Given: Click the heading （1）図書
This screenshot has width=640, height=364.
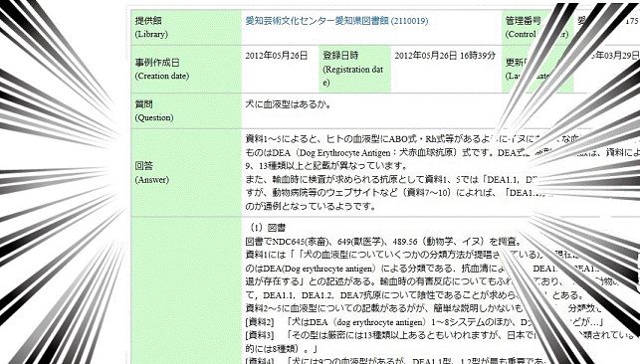Looking at the screenshot, I should point(267,228).
